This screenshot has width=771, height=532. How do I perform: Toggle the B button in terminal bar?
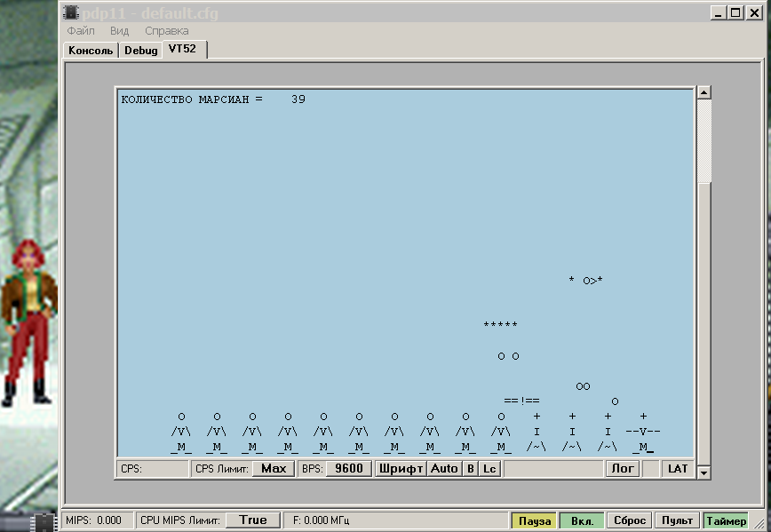click(470, 469)
